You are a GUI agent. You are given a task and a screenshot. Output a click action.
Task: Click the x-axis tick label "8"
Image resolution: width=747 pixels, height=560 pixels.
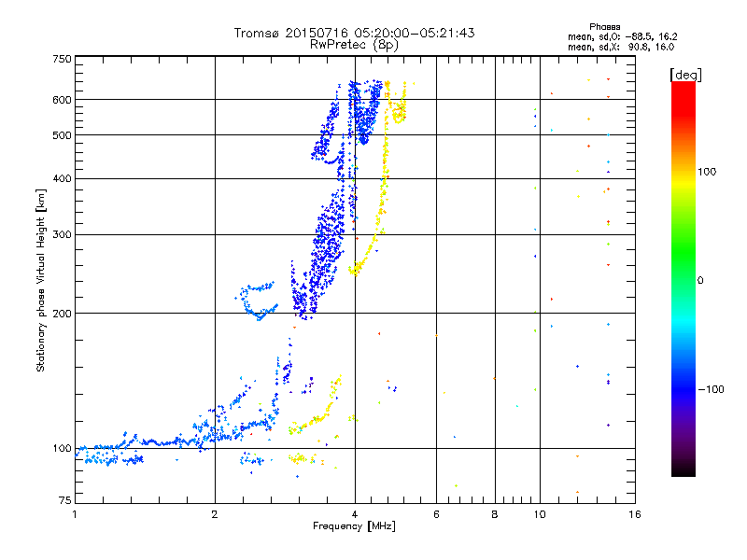point(495,514)
